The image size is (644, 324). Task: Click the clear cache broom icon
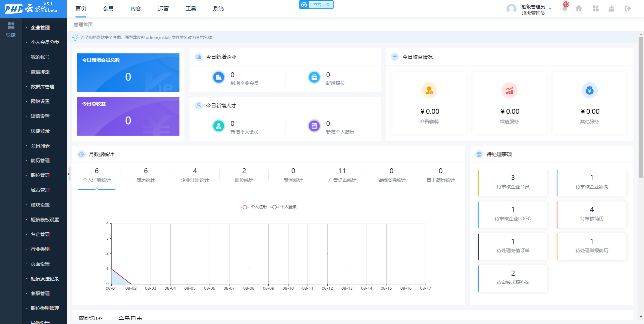coord(611,9)
